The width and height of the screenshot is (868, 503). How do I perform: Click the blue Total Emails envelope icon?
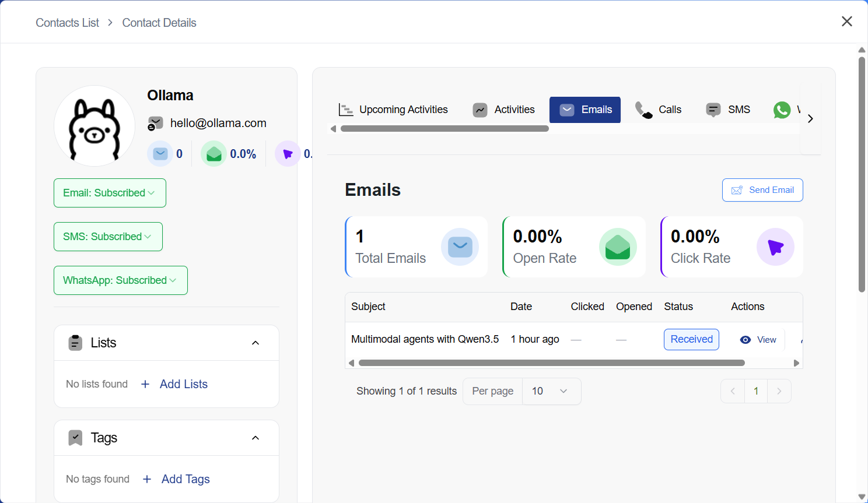460,247
